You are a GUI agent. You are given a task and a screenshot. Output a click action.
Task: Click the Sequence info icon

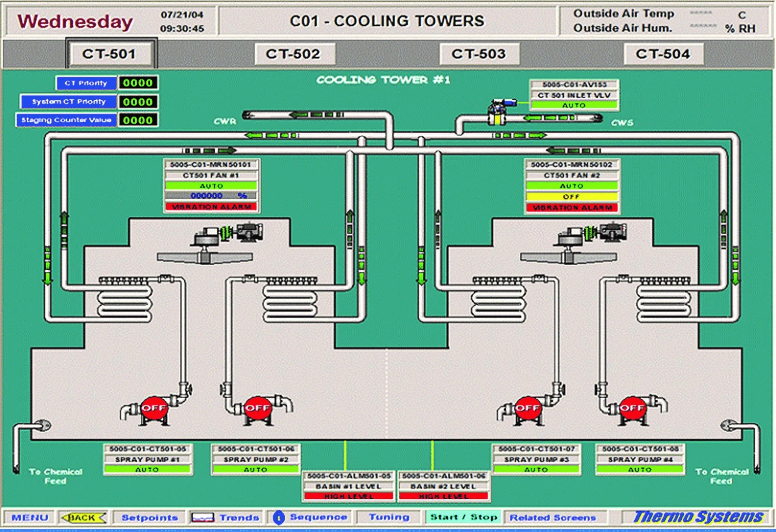click(279, 516)
